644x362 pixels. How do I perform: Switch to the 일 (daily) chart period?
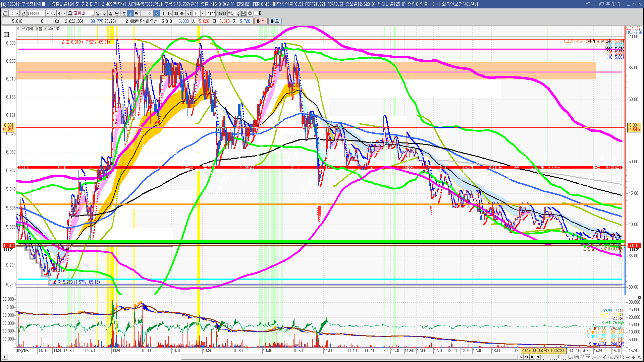(x=98, y=13)
